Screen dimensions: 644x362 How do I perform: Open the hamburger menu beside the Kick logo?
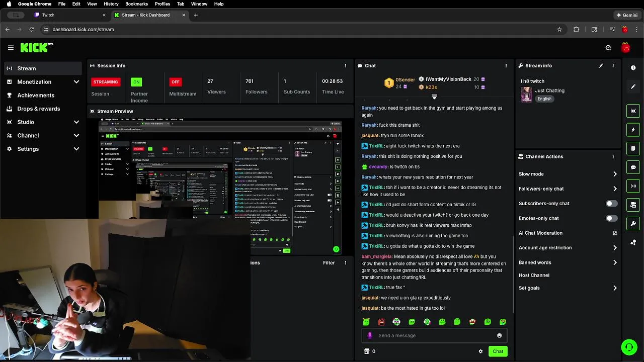[11, 48]
